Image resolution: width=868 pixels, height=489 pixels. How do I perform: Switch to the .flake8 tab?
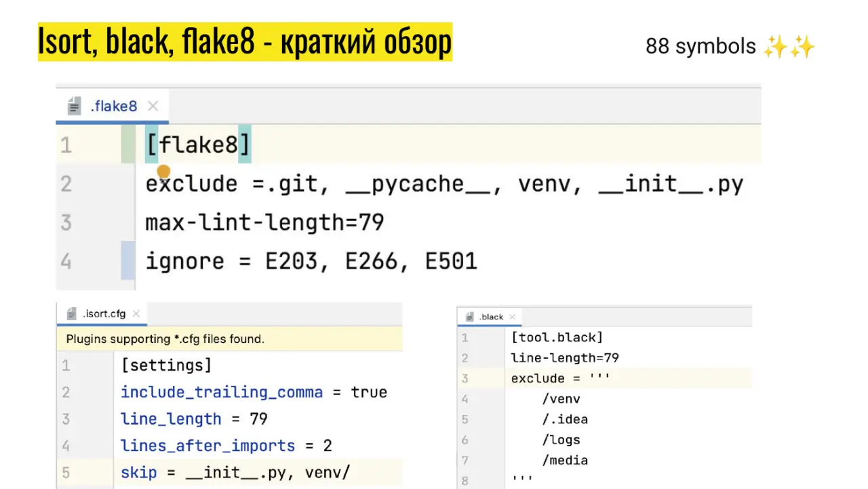click(113, 106)
